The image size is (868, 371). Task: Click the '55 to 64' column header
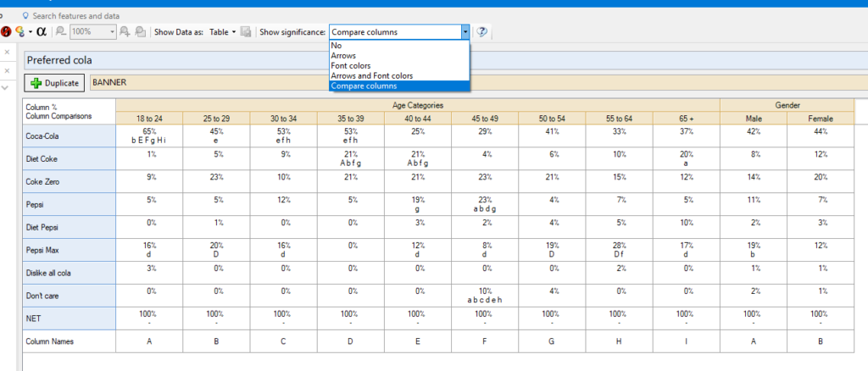click(x=619, y=119)
